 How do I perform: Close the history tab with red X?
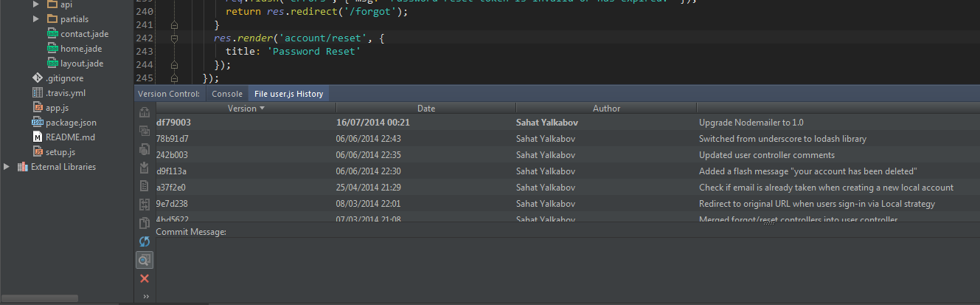point(145,278)
